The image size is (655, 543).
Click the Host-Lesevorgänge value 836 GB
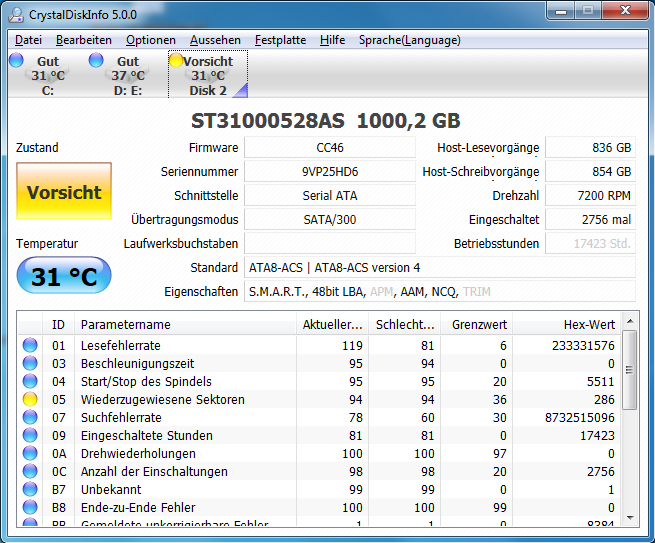(x=591, y=147)
